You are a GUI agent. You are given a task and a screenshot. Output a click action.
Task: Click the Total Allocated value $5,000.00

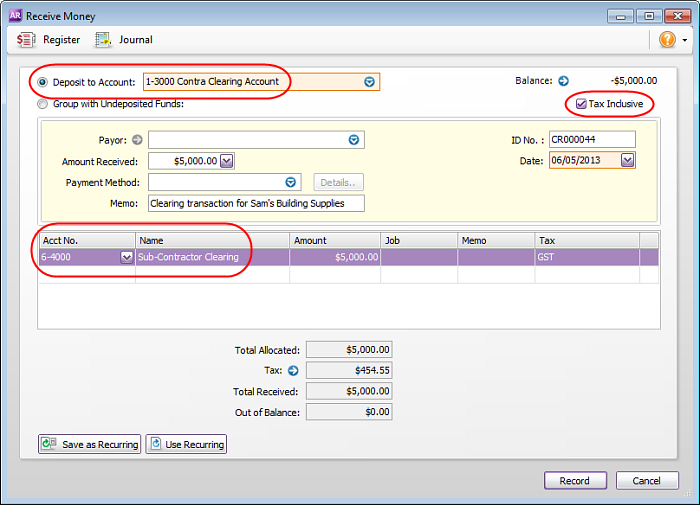pyautogui.click(x=349, y=350)
